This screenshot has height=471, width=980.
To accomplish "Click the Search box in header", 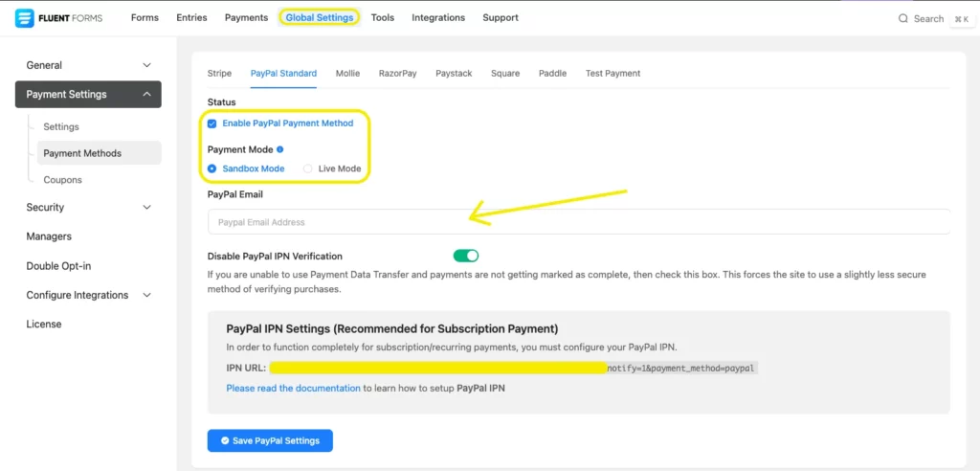I will click(x=921, y=19).
